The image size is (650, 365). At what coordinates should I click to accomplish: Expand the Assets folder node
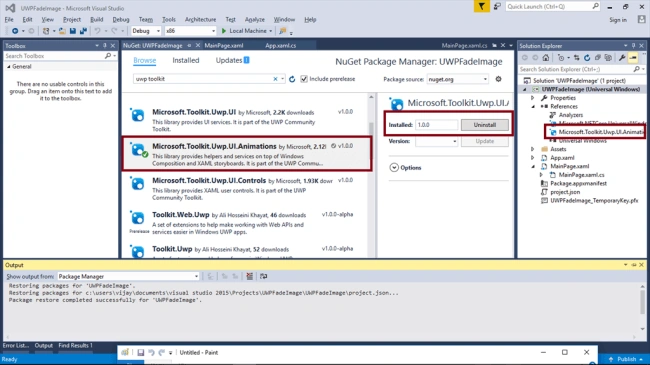533,149
